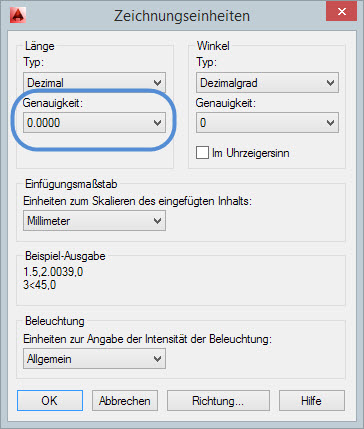Click the arrow beside Dezimalgrad
The image size is (364, 429).
(330, 83)
